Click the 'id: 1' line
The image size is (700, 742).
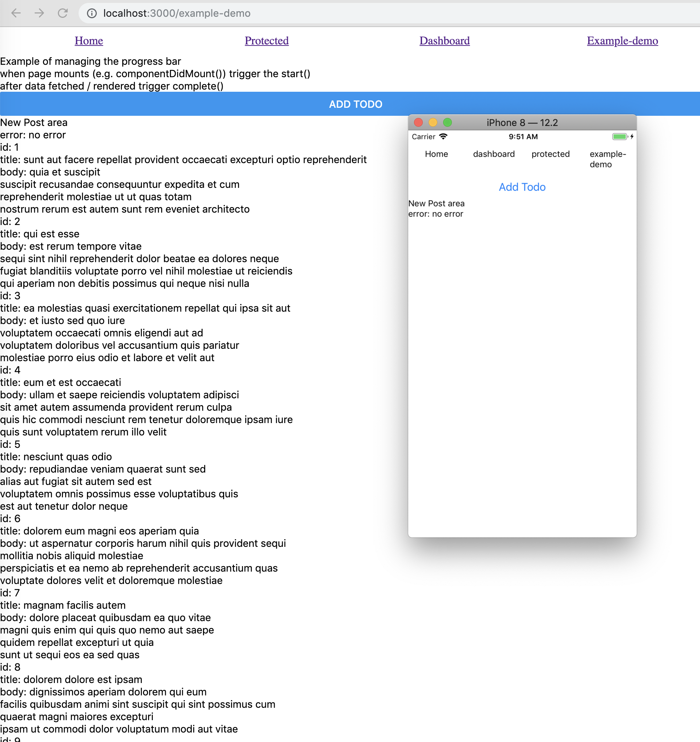tap(9, 147)
